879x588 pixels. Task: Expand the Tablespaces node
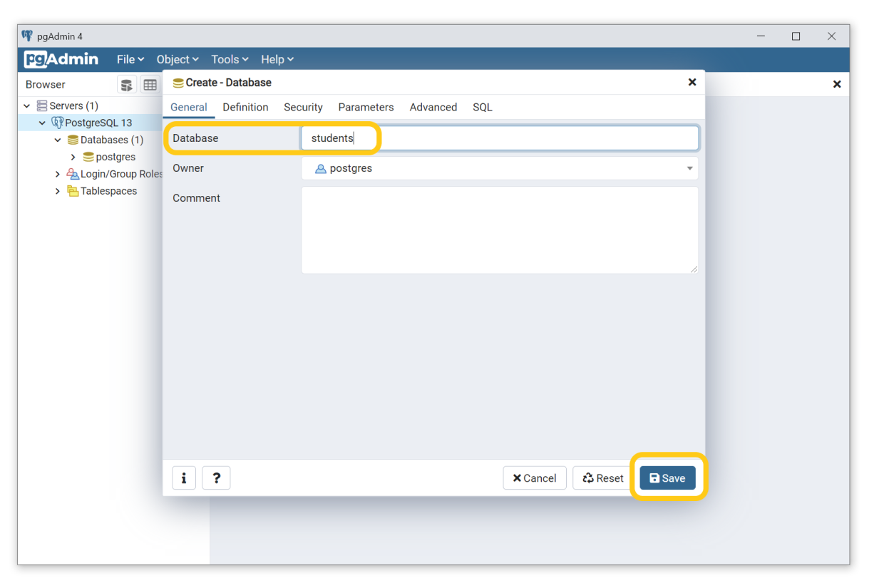coord(58,191)
